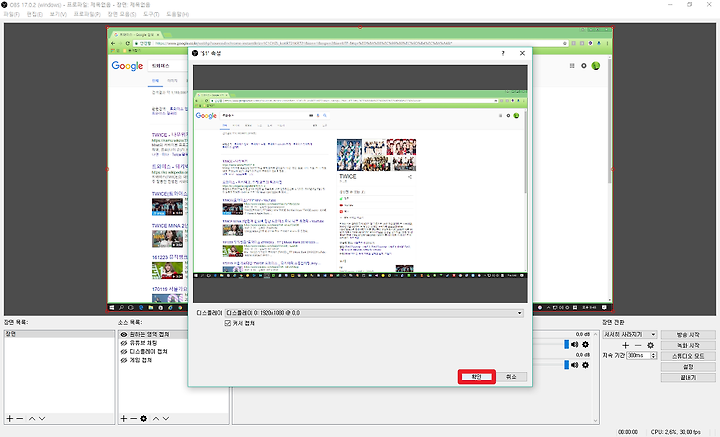The width and height of the screenshot is (720, 437).
Task: Open the 파일(F) menu
Action: click(x=11, y=14)
